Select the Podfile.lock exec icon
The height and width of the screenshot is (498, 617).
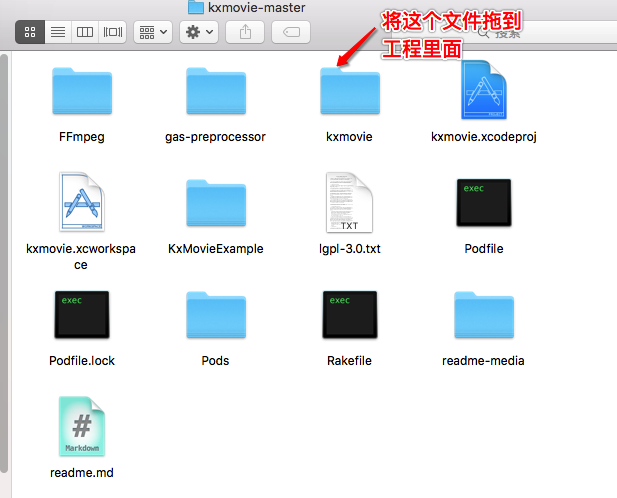click(82, 315)
